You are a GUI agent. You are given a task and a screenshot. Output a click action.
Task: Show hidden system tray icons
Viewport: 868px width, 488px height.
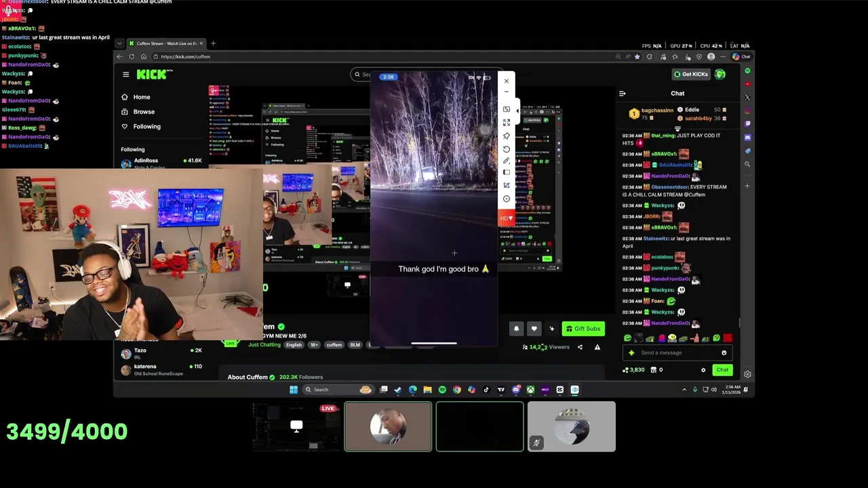pyautogui.click(x=684, y=390)
